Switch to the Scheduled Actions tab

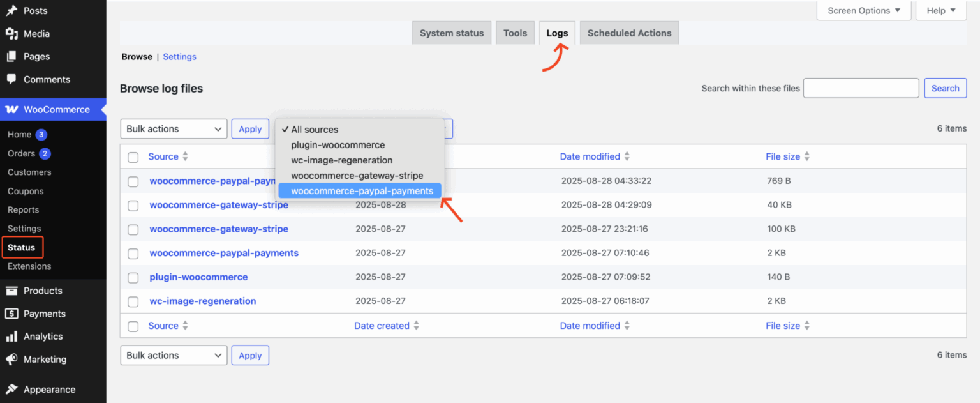click(x=629, y=33)
